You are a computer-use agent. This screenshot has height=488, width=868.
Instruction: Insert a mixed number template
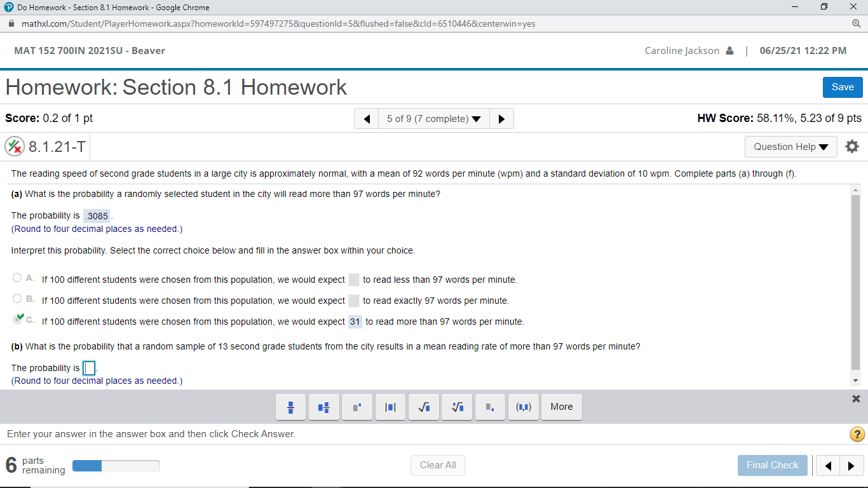tap(324, 407)
